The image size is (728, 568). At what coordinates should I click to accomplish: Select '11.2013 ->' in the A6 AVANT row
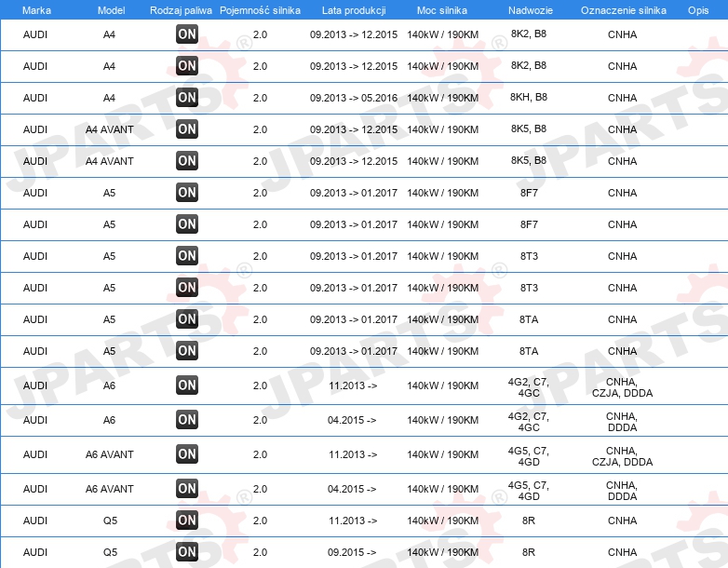tap(353, 454)
